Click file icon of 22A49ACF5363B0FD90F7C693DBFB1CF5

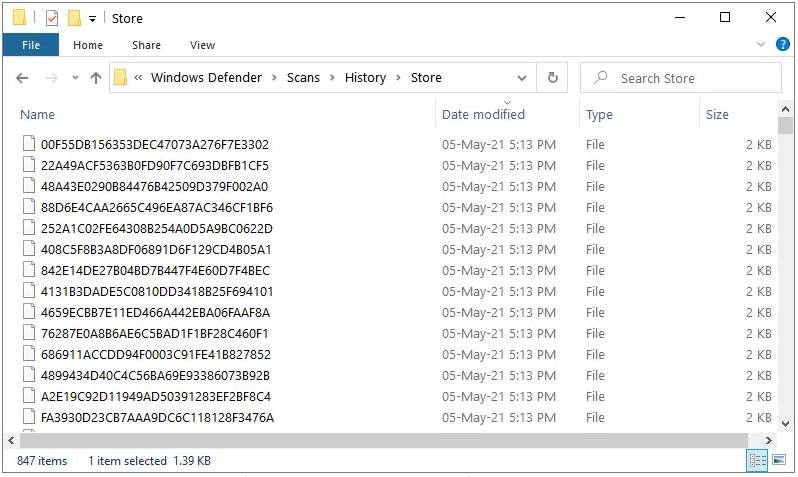[29, 164]
